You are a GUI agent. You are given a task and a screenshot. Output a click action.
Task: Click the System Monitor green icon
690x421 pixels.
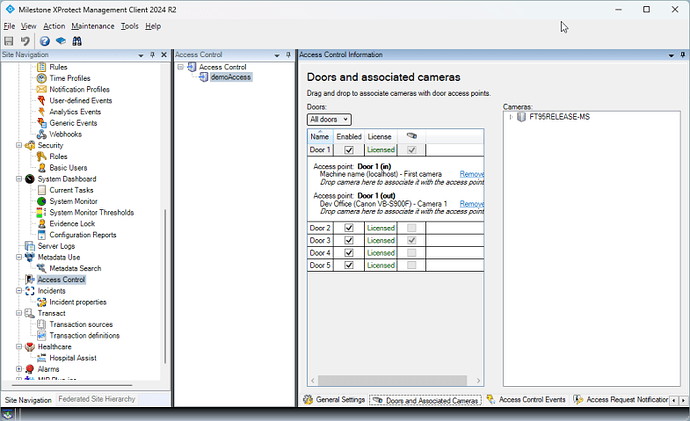click(x=41, y=201)
